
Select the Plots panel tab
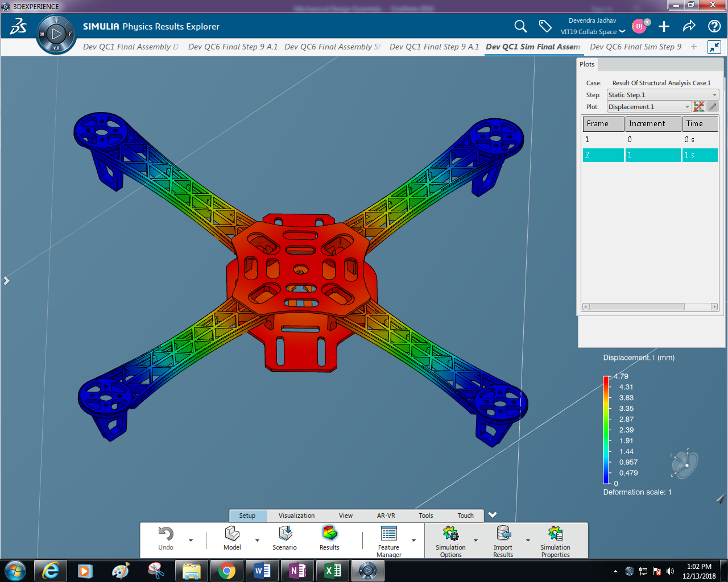pos(587,64)
